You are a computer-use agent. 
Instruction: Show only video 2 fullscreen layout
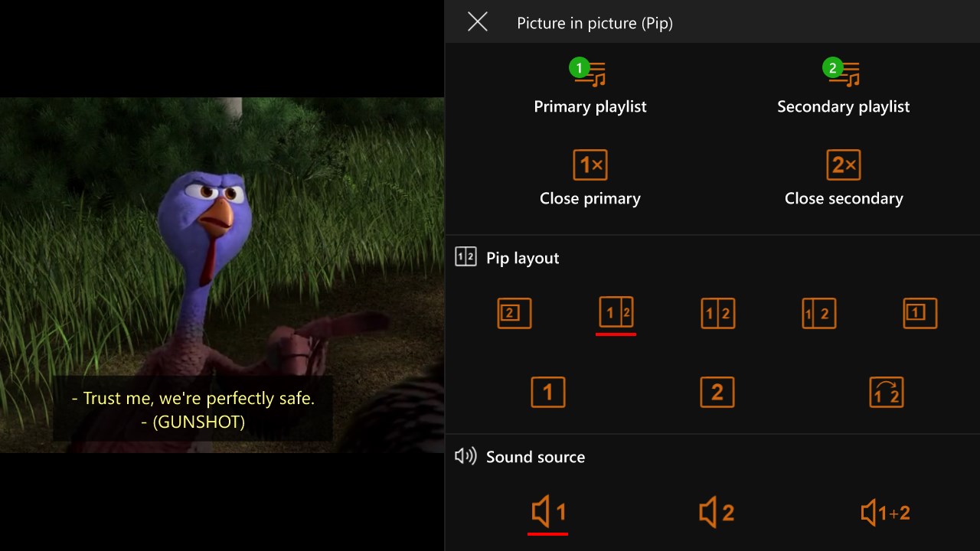(717, 393)
